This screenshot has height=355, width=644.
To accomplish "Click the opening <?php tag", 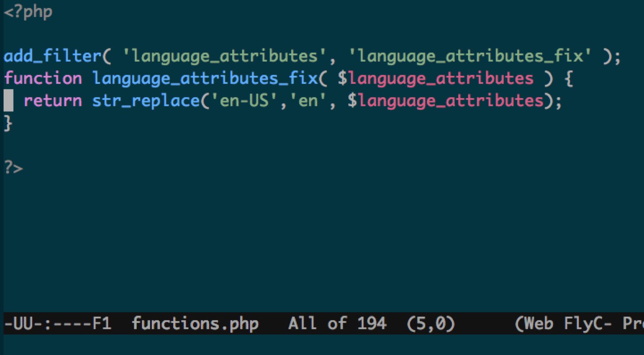I will click(28, 12).
